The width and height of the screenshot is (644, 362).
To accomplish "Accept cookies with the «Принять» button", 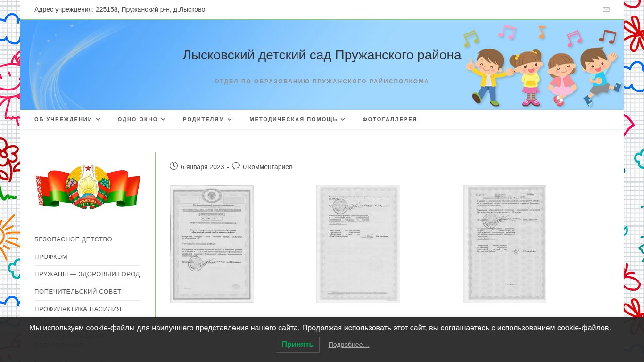I will (x=297, y=345).
